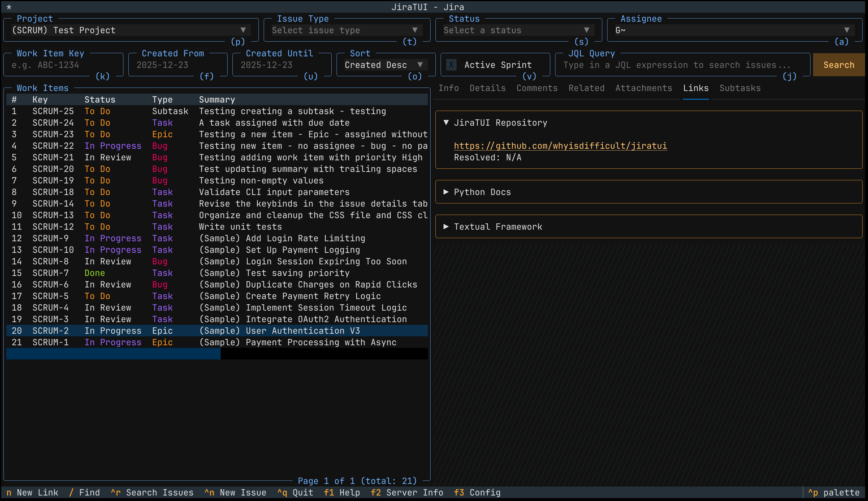The width and height of the screenshot is (868, 501).
Task: Select the 'Write unit tests' row
Action: (x=217, y=227)
